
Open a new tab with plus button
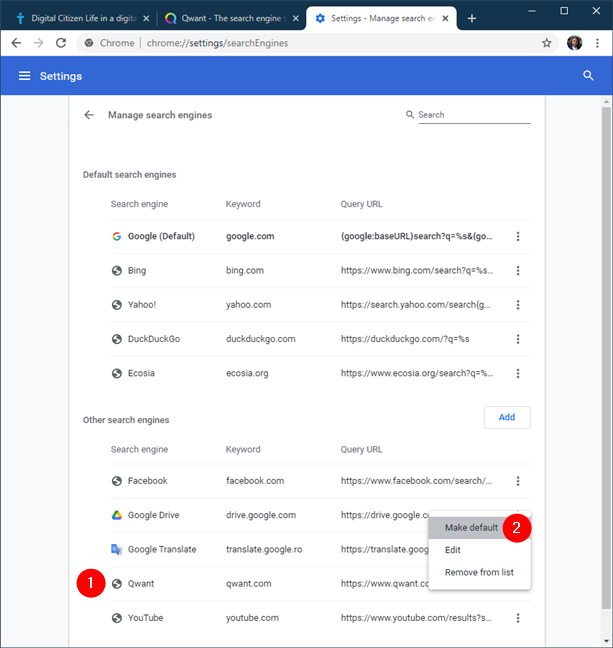(472, 19)
